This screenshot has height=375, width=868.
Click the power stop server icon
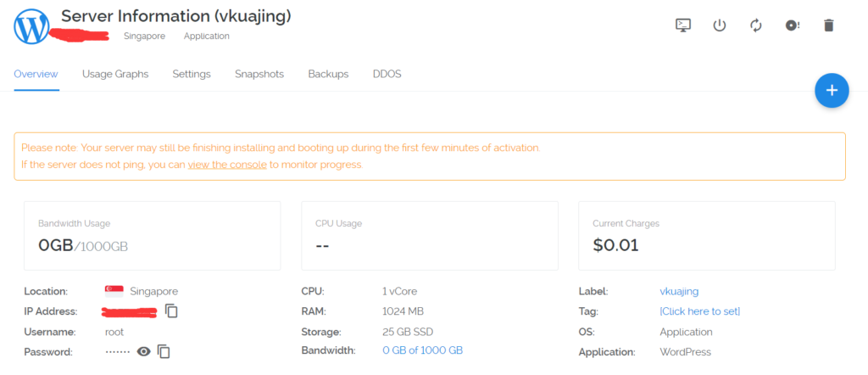tap(720, 25)
